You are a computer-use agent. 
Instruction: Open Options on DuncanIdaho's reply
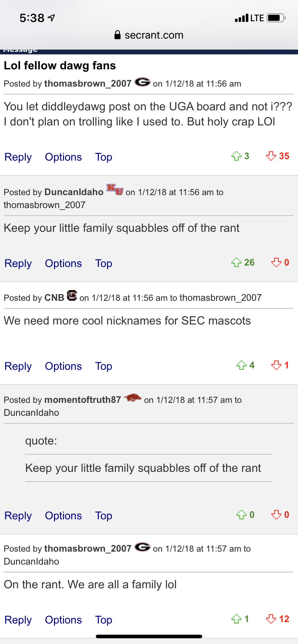coord(63,263)
